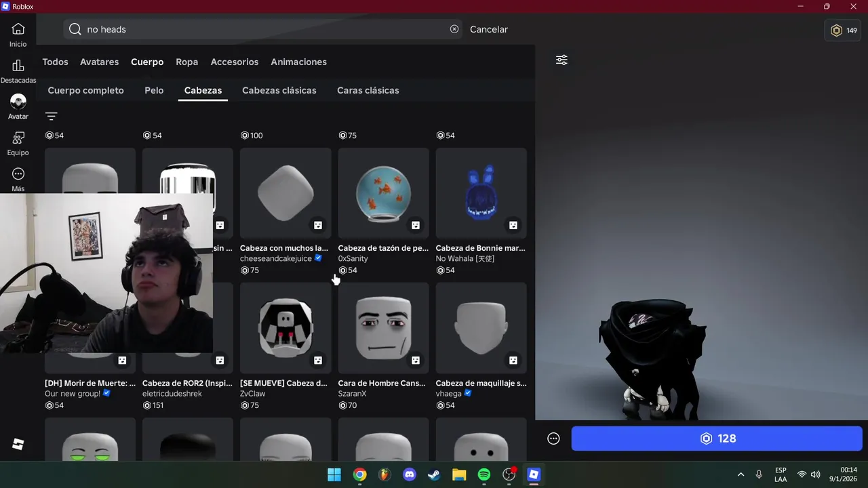Clear the search text with the X icon
868x488 pixels.
click(454, 29)
